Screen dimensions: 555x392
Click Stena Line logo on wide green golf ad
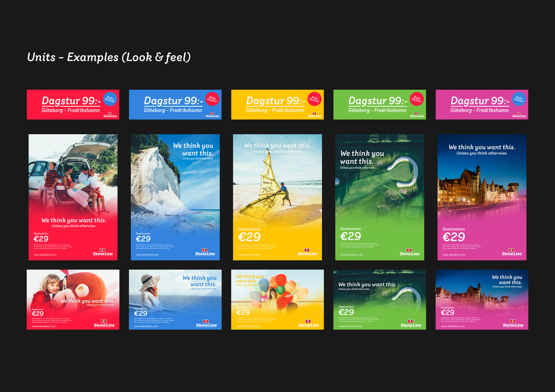411,324
